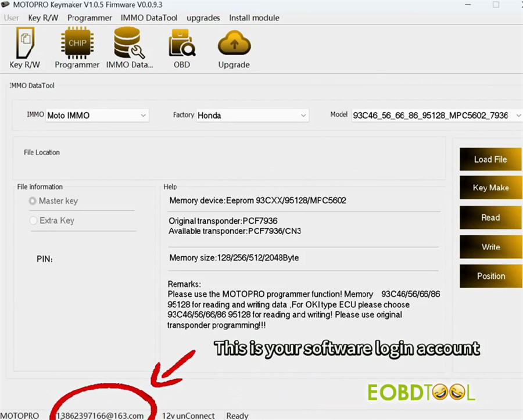
Task: Click the Load File button
Action: [490, 159]
